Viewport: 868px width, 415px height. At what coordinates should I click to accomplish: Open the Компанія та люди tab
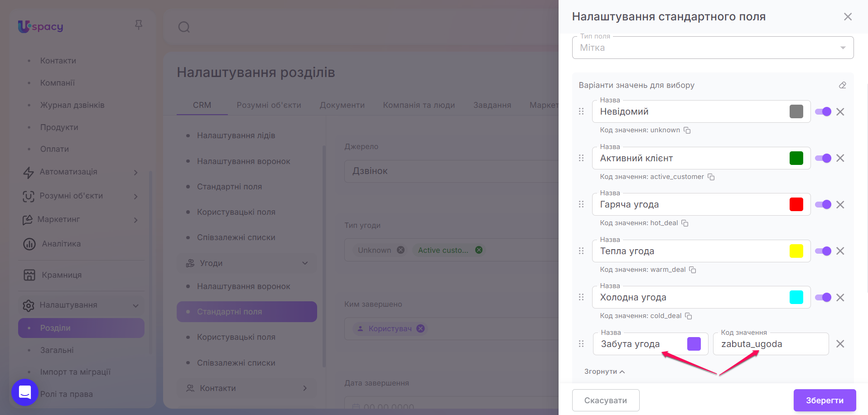tap(419, 105)
